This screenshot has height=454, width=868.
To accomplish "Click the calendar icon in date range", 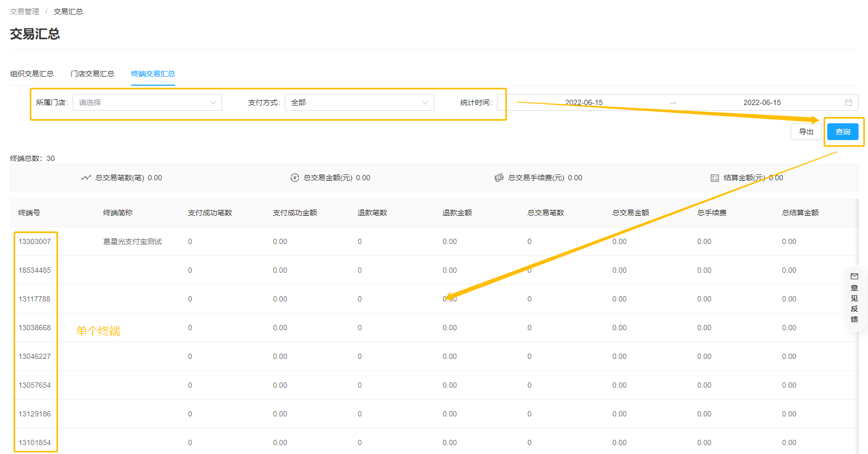I will click(x=849, y=102).
